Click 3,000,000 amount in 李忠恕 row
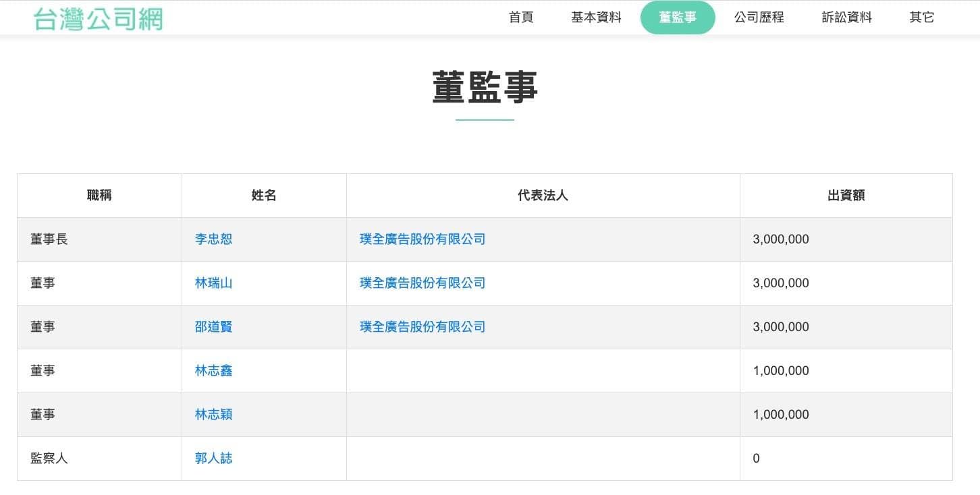Image resolution: width=980 pixels, height=495 pixels. coord(781,239)
